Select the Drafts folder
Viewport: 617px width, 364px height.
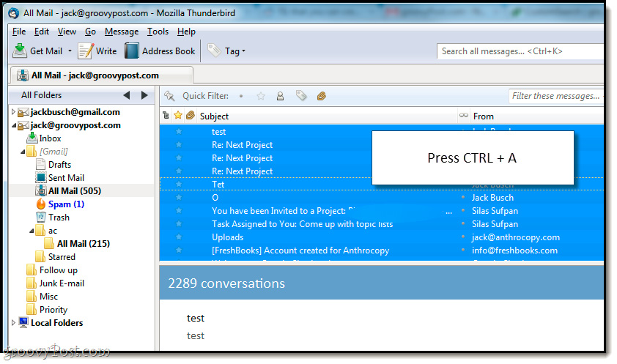point(59,165)
